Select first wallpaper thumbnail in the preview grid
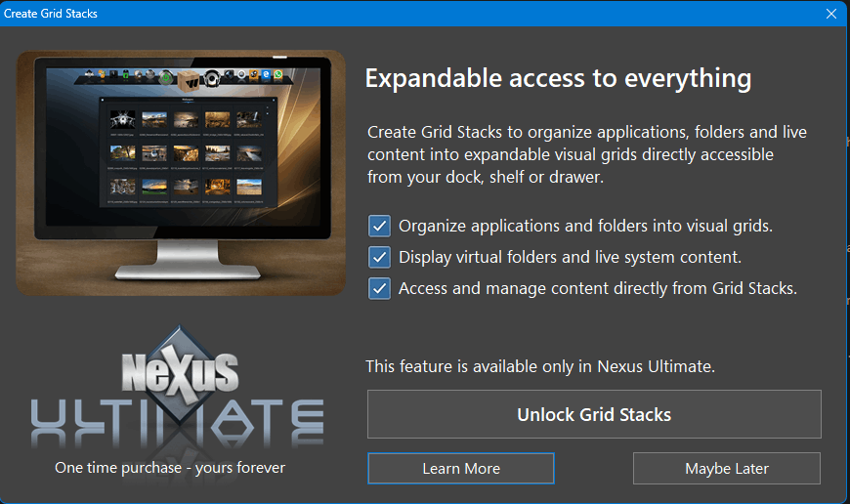Viewport: 850px width, 504px height. [x=122, y=120]
